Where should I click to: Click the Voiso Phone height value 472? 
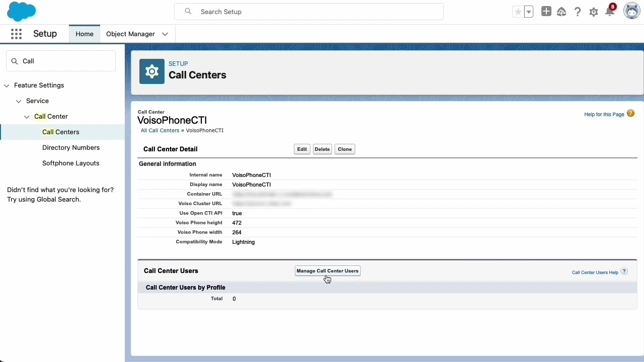pyautogui.click(x=237, y=223)
